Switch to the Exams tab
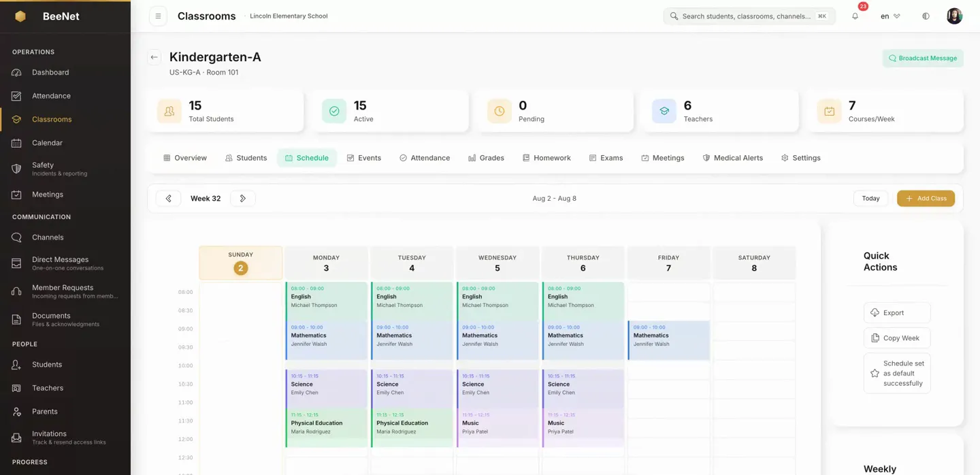 point(606,158)
